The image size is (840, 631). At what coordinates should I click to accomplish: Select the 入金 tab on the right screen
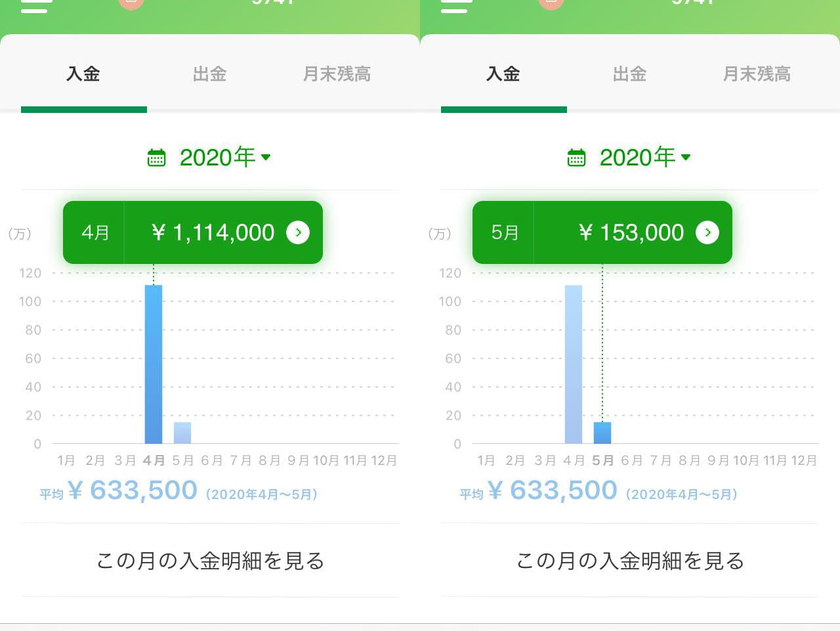coord(503,74)
